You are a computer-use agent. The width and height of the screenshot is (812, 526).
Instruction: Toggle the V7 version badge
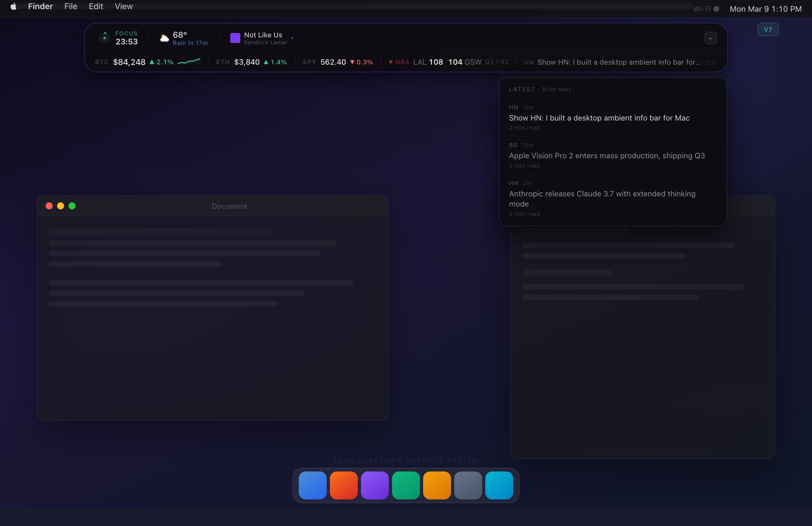coord(768,30)
